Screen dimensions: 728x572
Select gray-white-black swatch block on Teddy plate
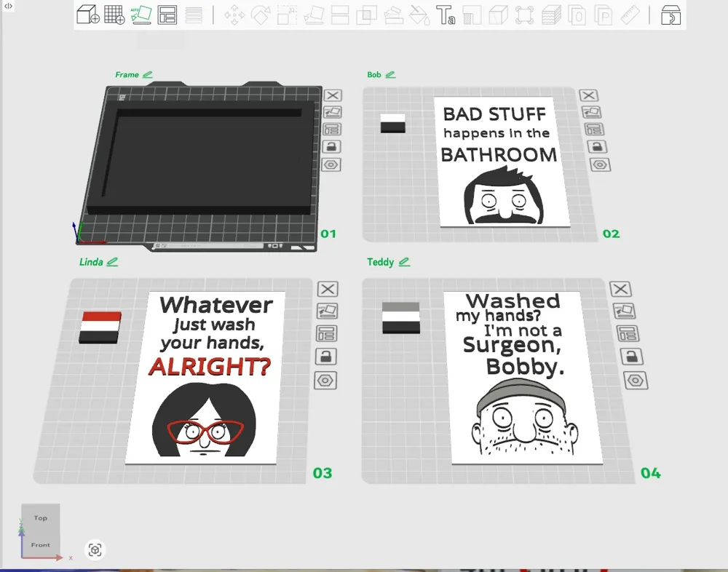[x=401, y=317]
